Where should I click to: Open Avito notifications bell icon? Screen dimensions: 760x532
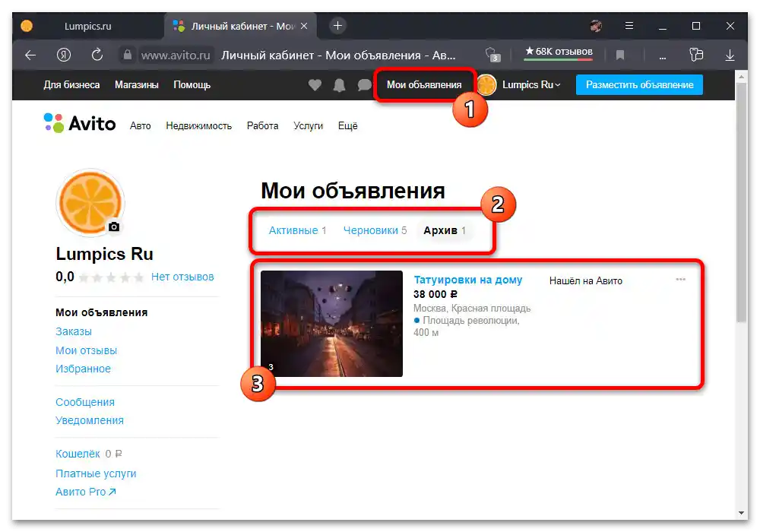tap(339, 85)
